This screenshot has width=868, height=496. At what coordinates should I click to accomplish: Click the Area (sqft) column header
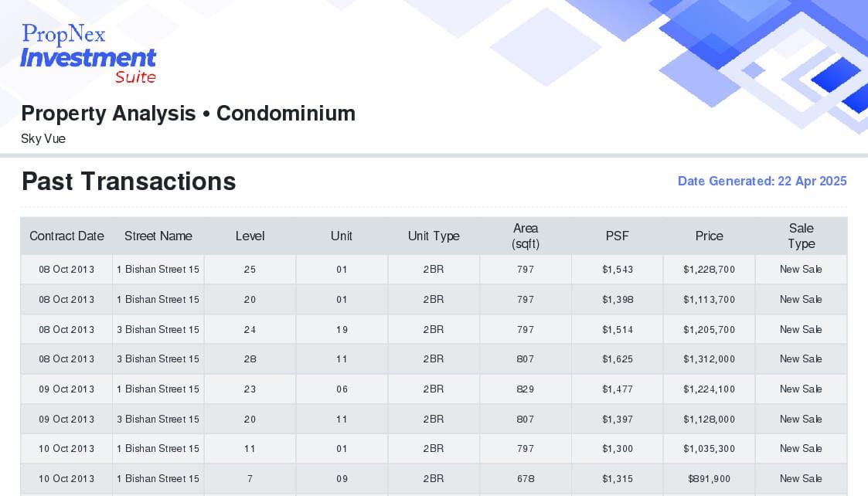click(x=526, y=236)
